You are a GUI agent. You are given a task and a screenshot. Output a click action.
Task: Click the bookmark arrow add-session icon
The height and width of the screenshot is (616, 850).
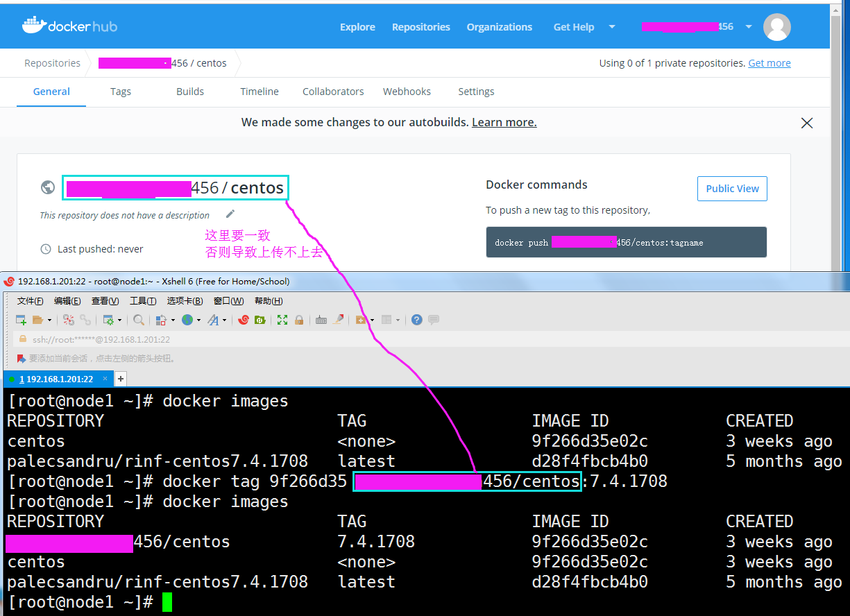tap(22, 359)
